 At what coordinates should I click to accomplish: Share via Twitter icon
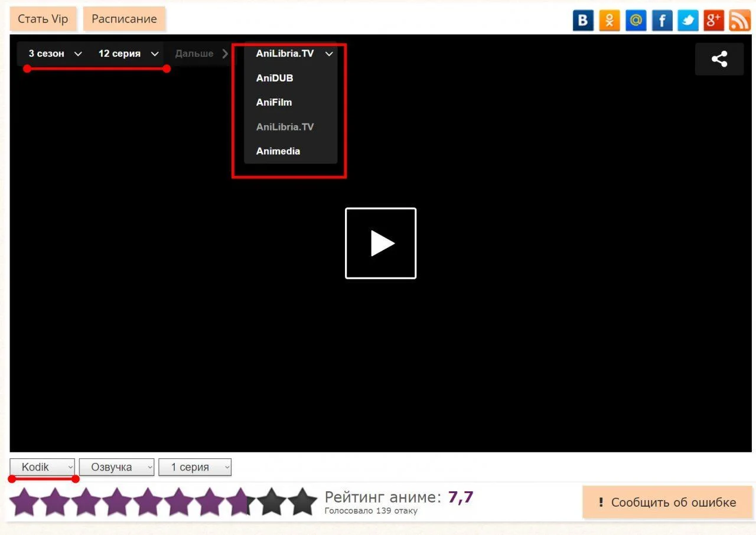[x=688, y=21]
